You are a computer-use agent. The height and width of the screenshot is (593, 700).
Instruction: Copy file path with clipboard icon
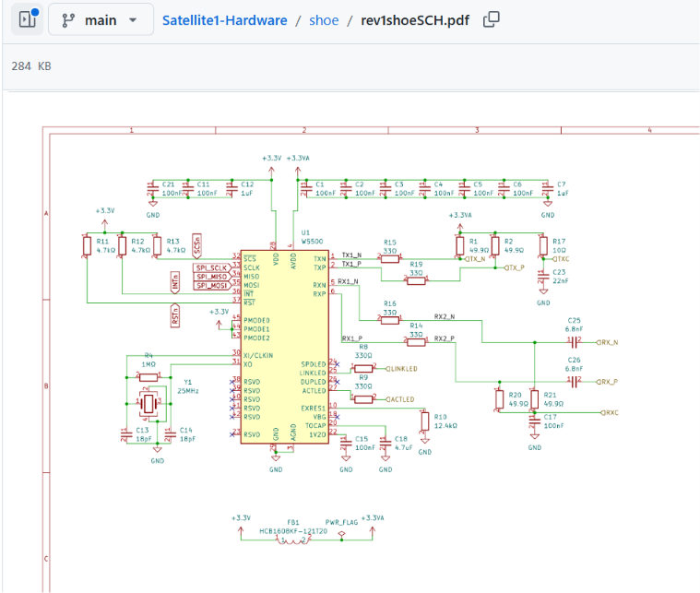tap(491, 19)
